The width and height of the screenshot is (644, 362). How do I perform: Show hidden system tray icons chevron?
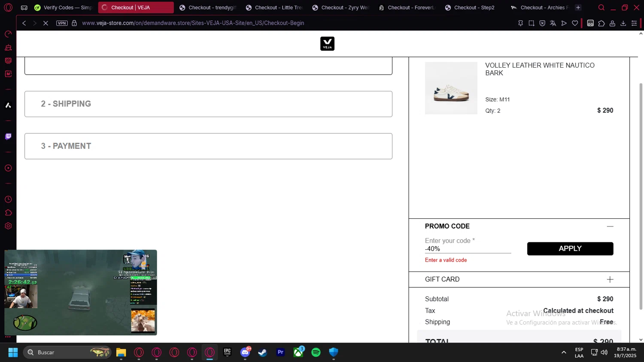(564, 353)
